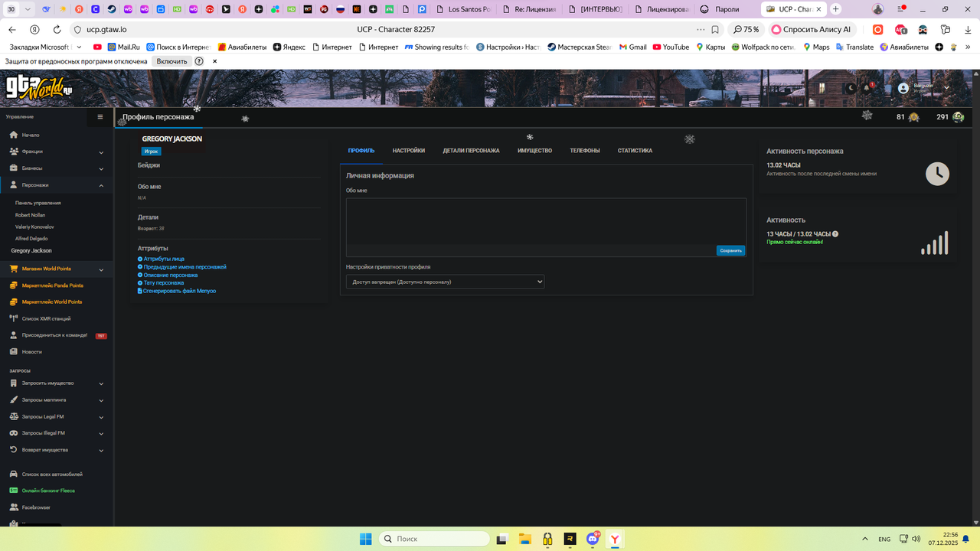Expand the Фракции sidebar section
This screenshot has height=551, width=980.
(101, 152)
